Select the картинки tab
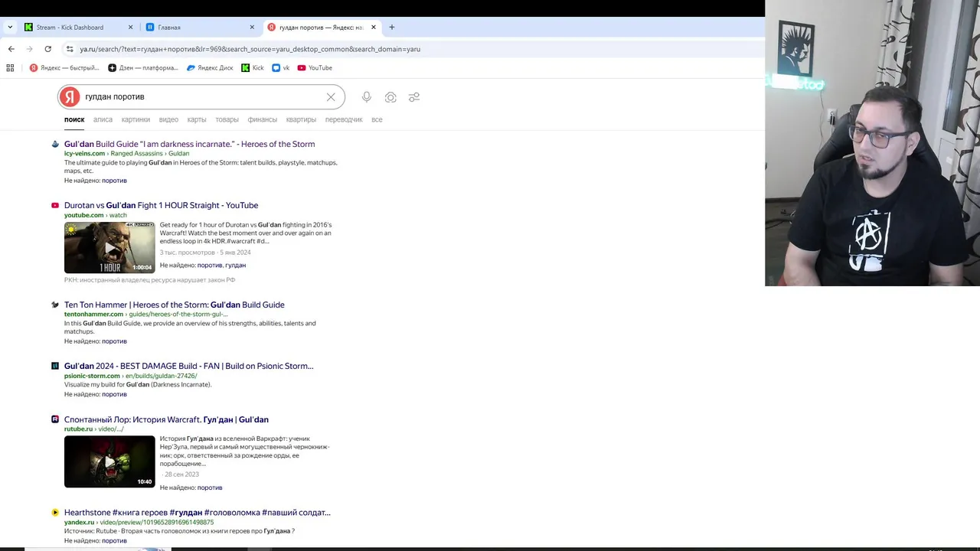This screenshot has width=980, height=551. [x=136, y=119]
